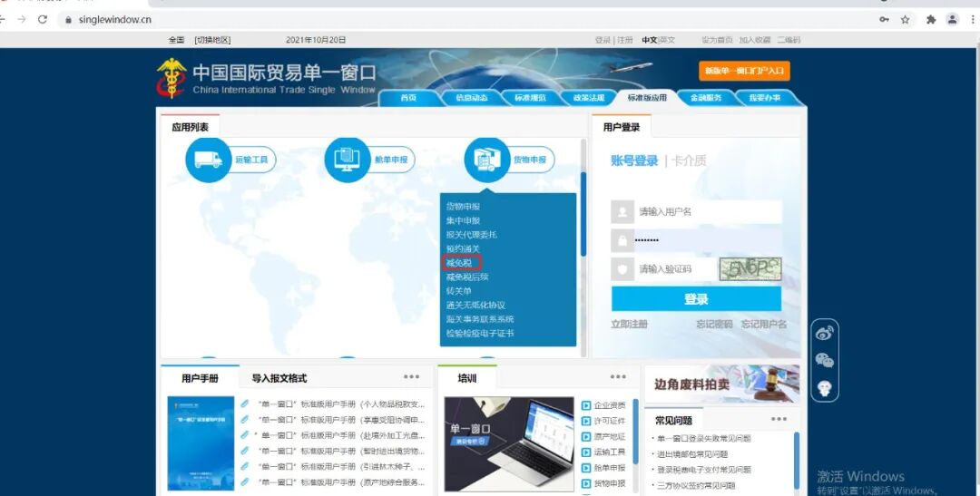This screenshot has height=496, width=980.
Task: Click play icon beside 运输工具 training
Action: (x=586, y=452)
